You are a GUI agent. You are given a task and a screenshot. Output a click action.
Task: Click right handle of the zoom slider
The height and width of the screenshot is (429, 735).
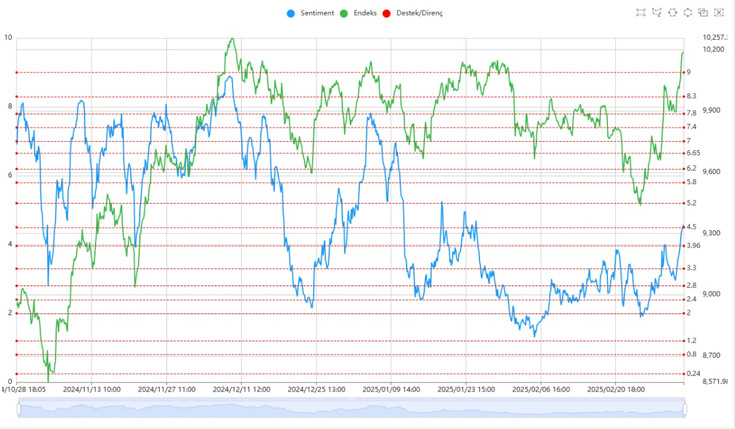click(685, 407)
